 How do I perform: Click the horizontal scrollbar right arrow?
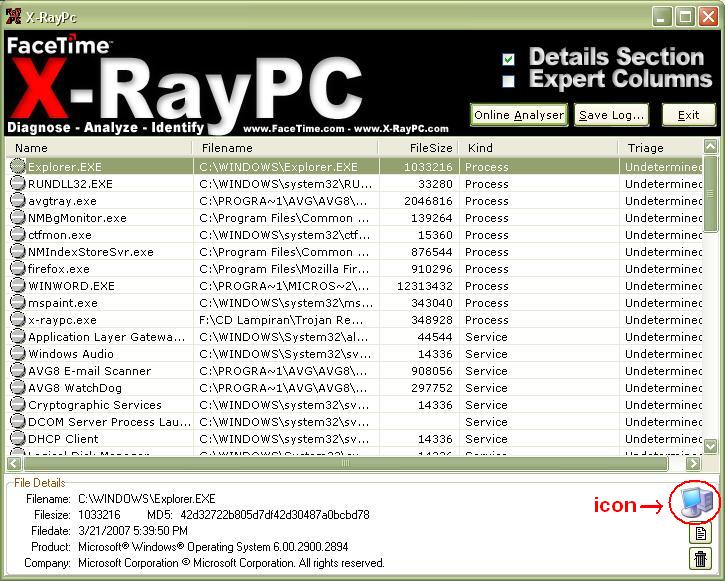pyautogui.click(x=693, y=463)
